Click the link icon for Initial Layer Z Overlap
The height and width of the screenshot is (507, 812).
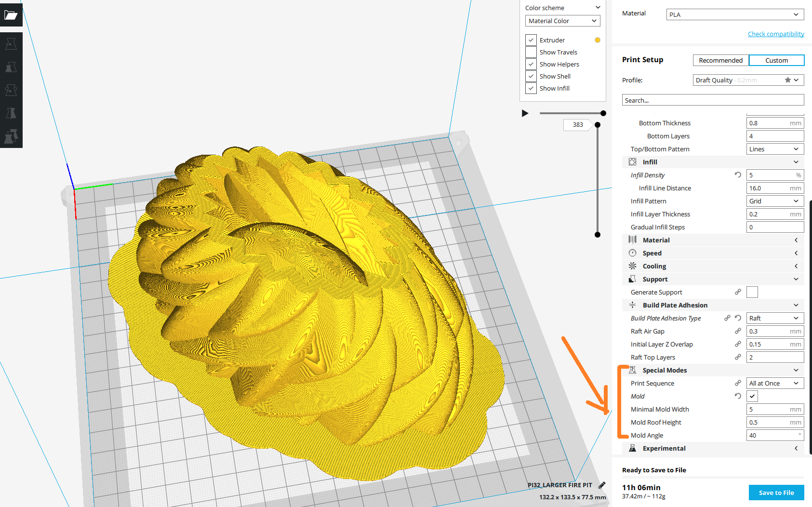point(738,344)
